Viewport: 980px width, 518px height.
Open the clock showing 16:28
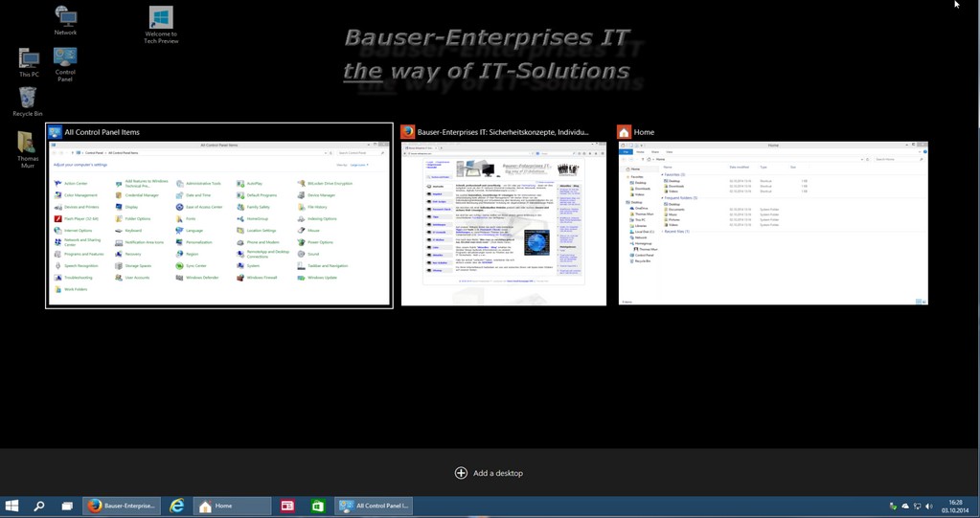[x=955, y=506]
